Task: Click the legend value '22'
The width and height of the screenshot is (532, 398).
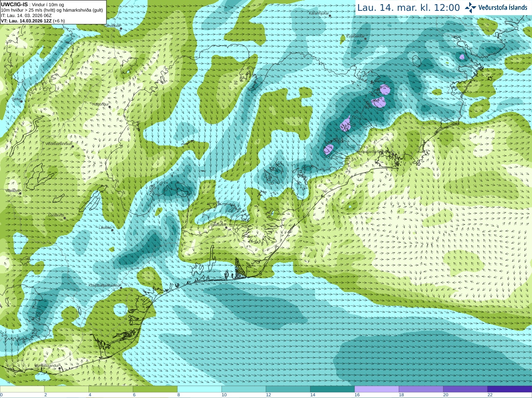Action: pyautogui.click(x=490, y=395)
